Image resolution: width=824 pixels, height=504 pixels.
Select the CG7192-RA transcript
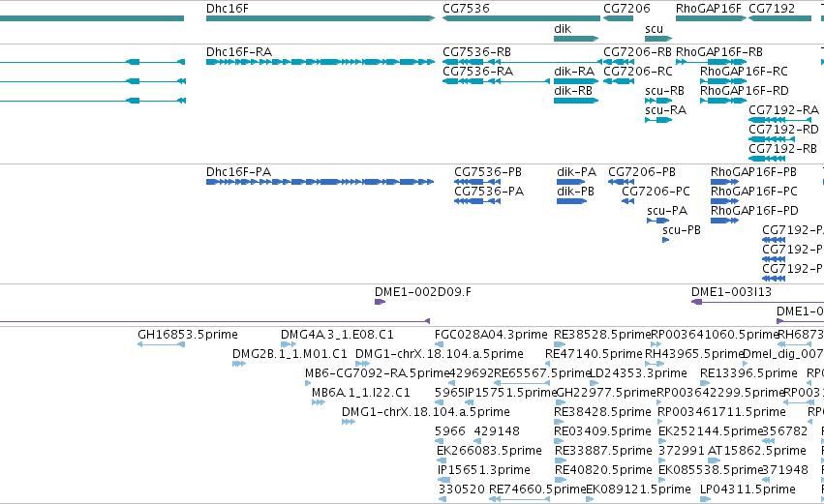pos(779,120)
